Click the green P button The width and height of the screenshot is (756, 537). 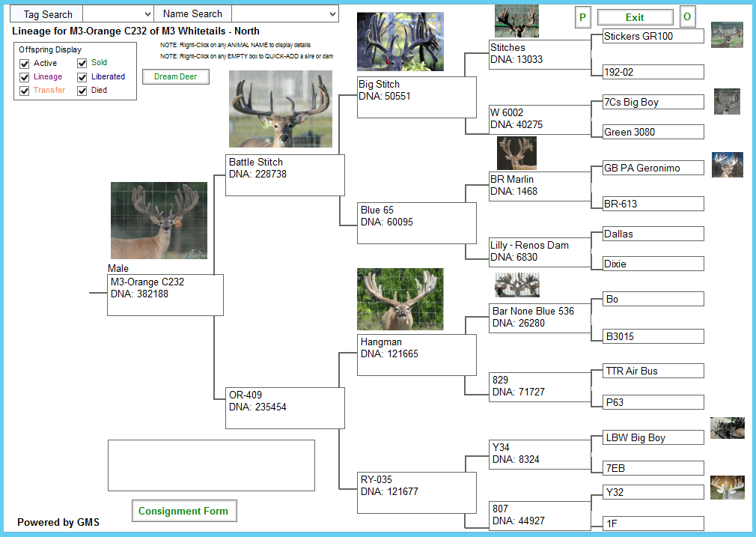click(583, 17)
